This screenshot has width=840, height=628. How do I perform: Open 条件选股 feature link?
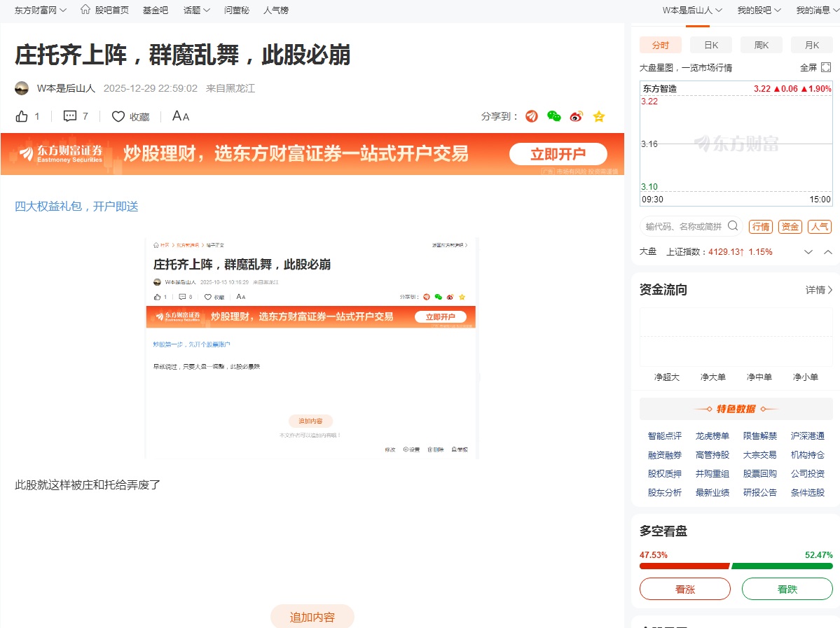pos(808,492)
